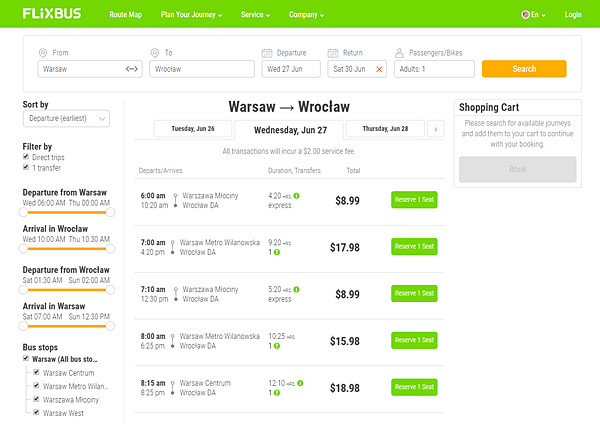The image size is (600, 424).
Task: Expand the Company menu
Action: 306,15
